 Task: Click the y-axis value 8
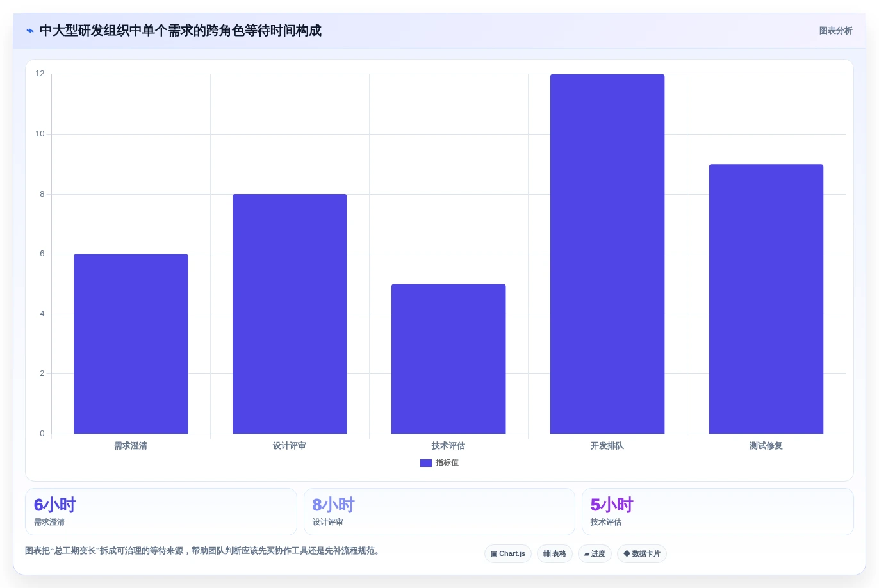click(x=42, y=194)
